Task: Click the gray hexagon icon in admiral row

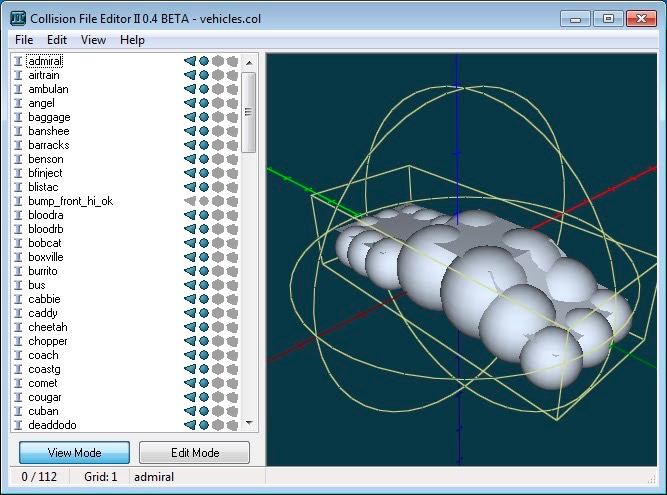Action: [x=218, y=61]
